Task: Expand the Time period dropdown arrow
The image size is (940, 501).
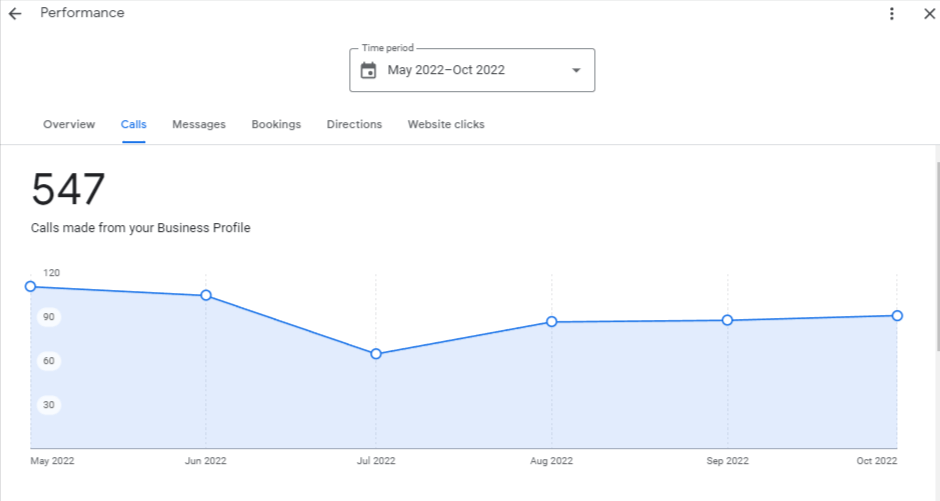Action: point(576,70)
